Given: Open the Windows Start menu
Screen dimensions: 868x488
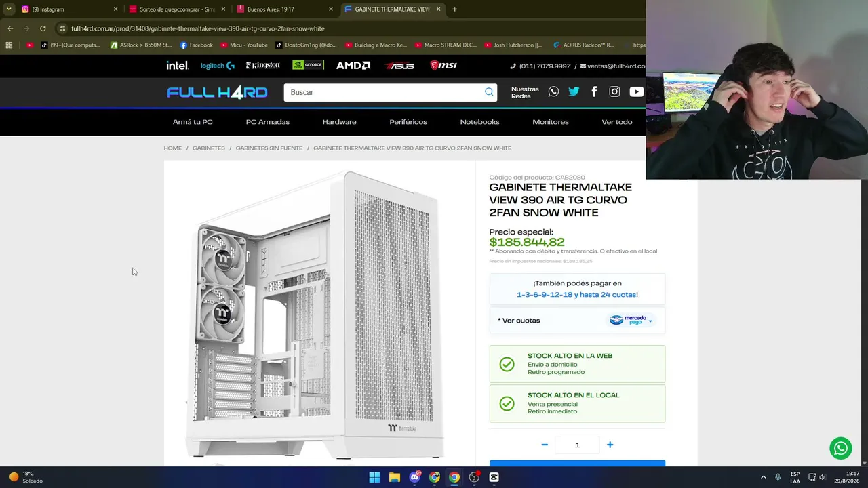Looking at the screenshot, I should point(374,477).
